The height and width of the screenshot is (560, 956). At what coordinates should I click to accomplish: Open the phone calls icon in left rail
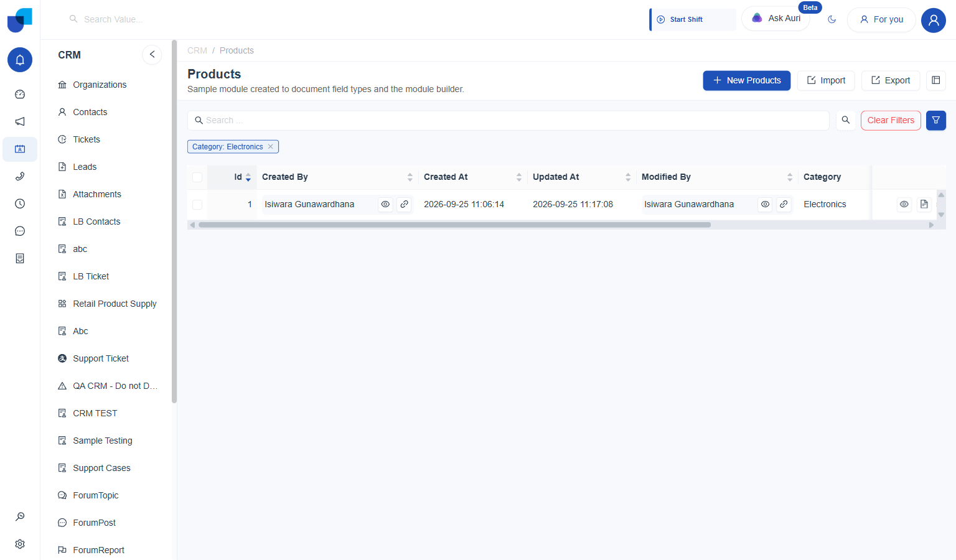point(20,177)
